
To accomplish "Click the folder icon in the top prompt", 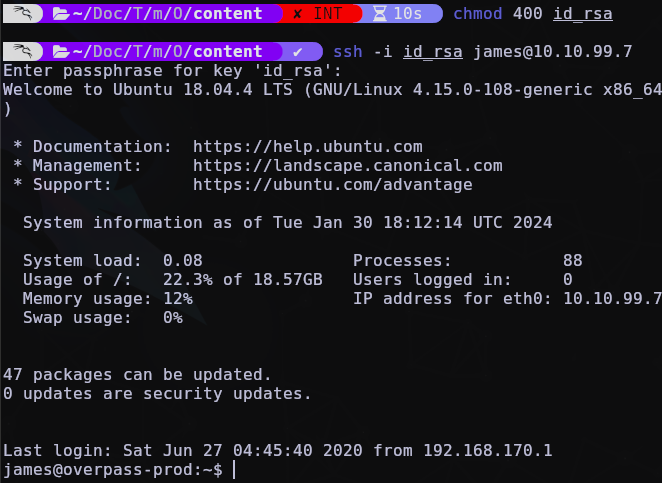I will point(61,14).
